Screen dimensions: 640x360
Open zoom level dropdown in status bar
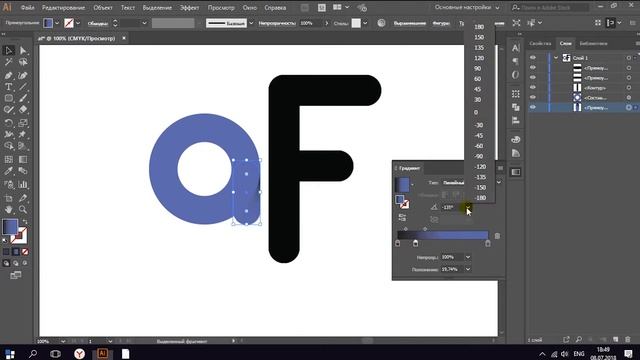[x=63, y=341]
